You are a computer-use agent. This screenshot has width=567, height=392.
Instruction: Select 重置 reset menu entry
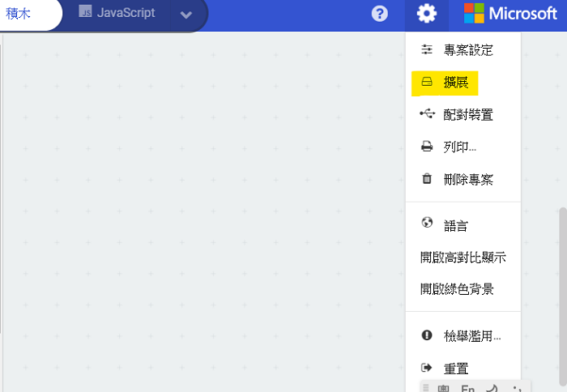coord(456,368)
